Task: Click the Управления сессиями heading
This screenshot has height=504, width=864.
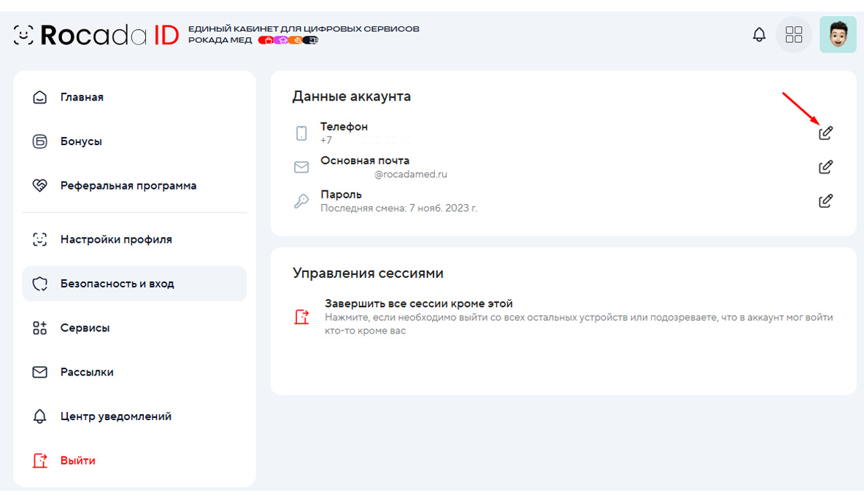Action: (x=368, y=274)
